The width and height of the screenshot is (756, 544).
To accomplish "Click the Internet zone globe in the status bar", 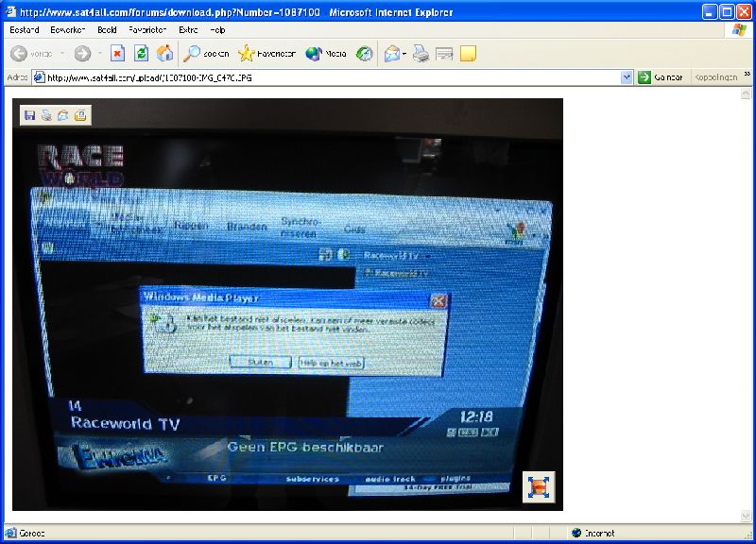I will tap(576, 533).
